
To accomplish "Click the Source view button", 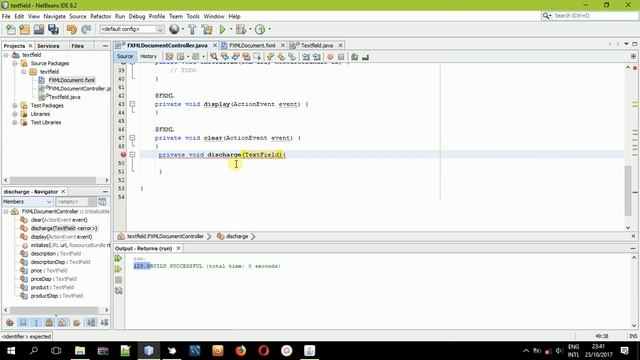I will 125,56.
